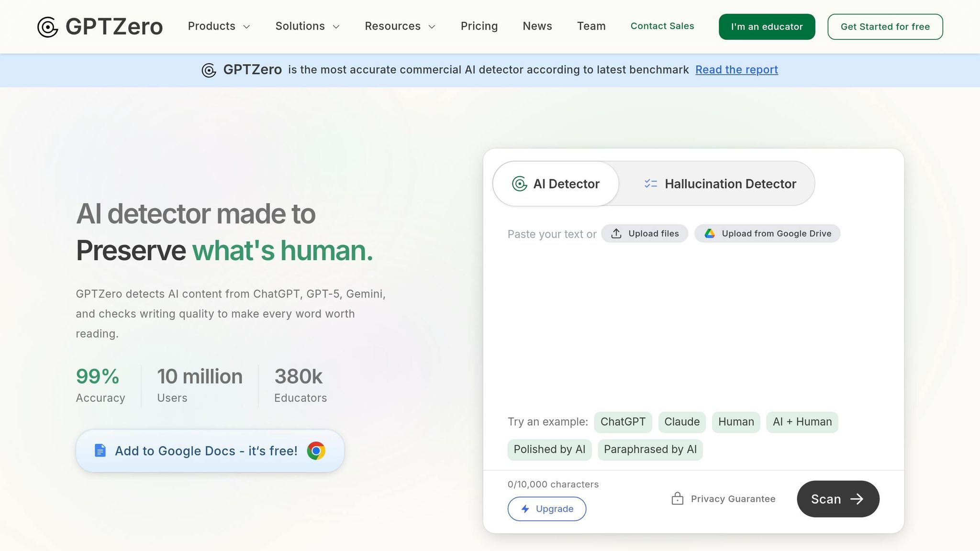Image resolution: width=980 pixels, height=551 pixels.
Task: Select the Paraphrased by AI example chip
Action: (650, 449)
